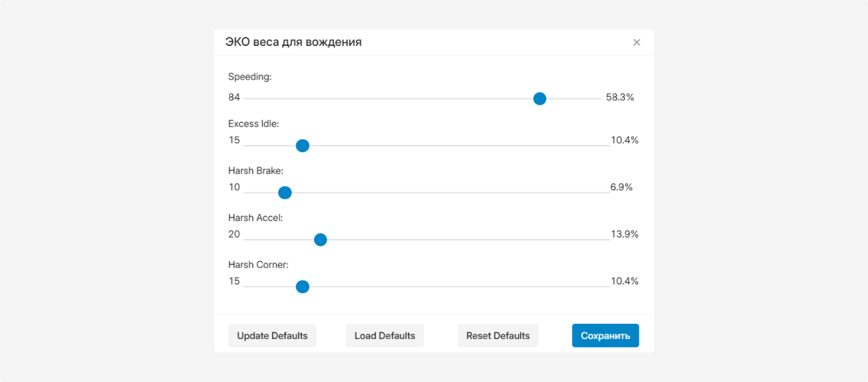Click the Harsh Accel value 20
Screen dimensions: 868x382
pyautogui.click(x=234, y=234)
